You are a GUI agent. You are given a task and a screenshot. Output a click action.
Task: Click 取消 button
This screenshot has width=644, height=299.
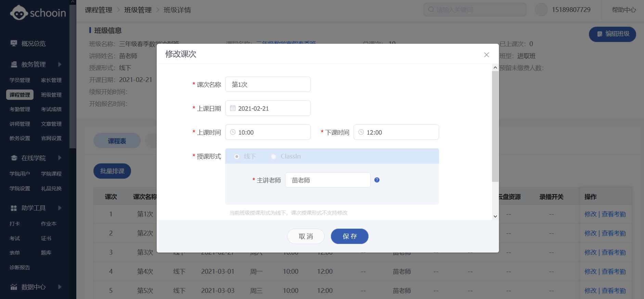(x=306, y=236)
